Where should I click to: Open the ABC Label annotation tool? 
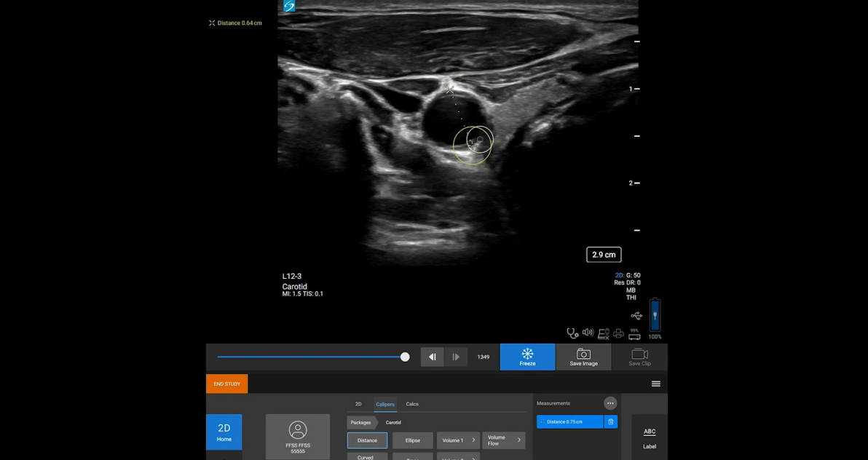(x=649, y=437)
